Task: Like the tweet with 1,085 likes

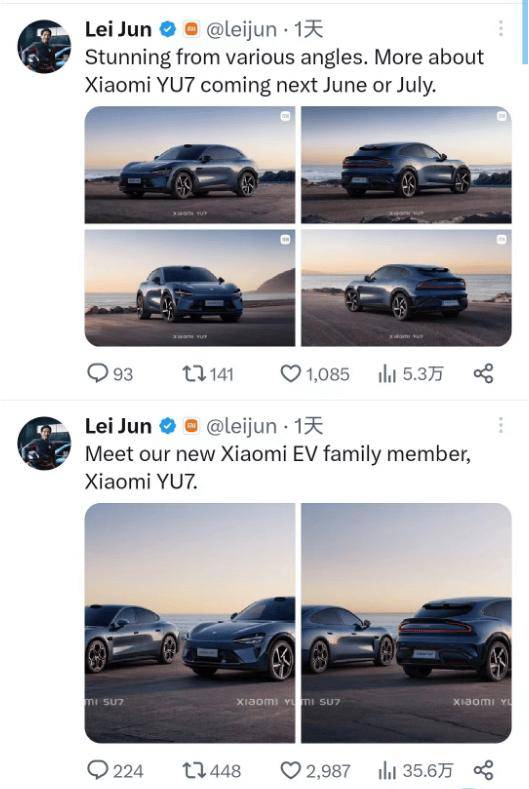Action: [x=315, y=374]
